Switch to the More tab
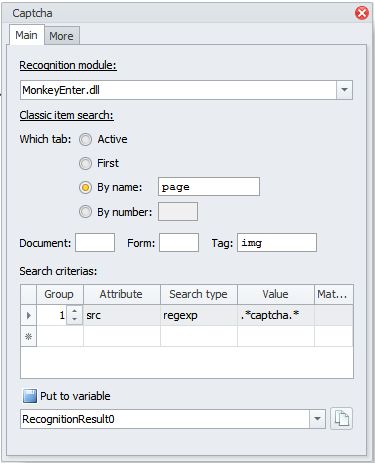The height and width of the screenshot is (463, 375). click(x=61, y=36)
